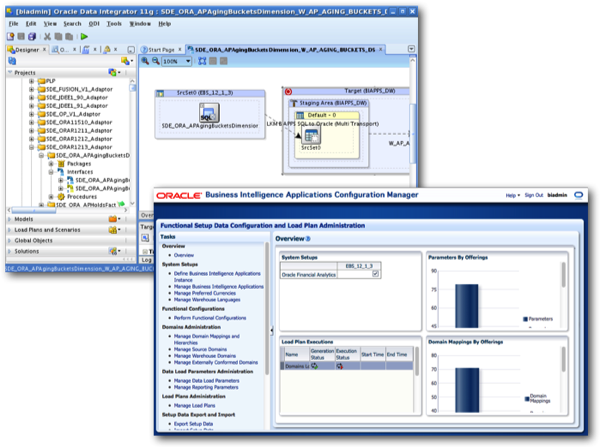Open the Window menu

pos(140,24)
